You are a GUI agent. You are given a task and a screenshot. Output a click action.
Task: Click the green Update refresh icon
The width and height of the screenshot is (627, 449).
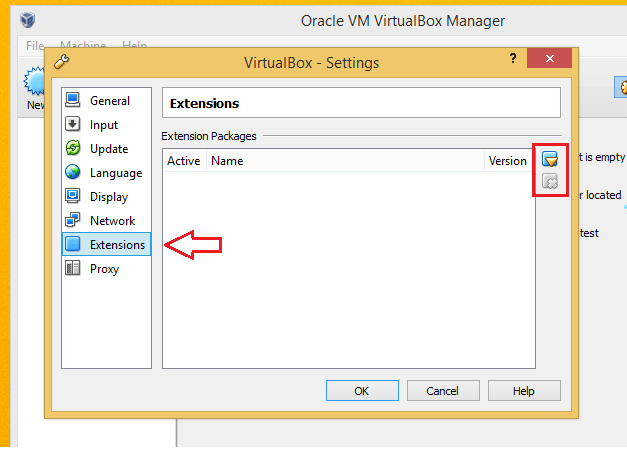[x=73, y=148]
